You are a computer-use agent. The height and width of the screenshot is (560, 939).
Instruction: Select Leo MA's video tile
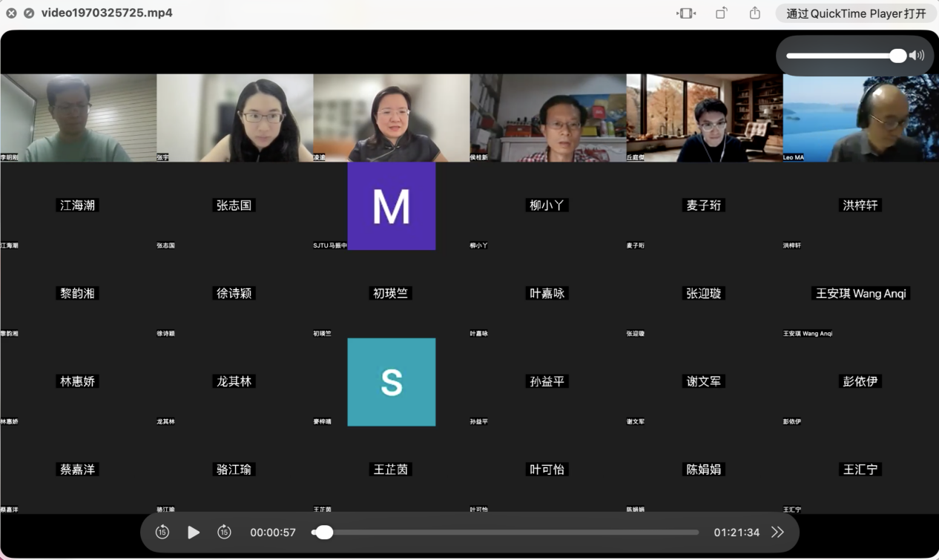coord(860,118)
